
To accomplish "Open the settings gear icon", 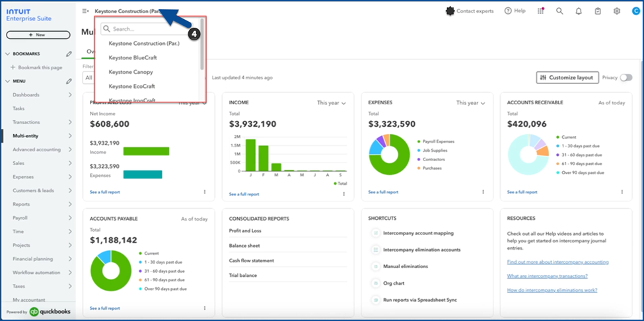I will tap(616, 11).
